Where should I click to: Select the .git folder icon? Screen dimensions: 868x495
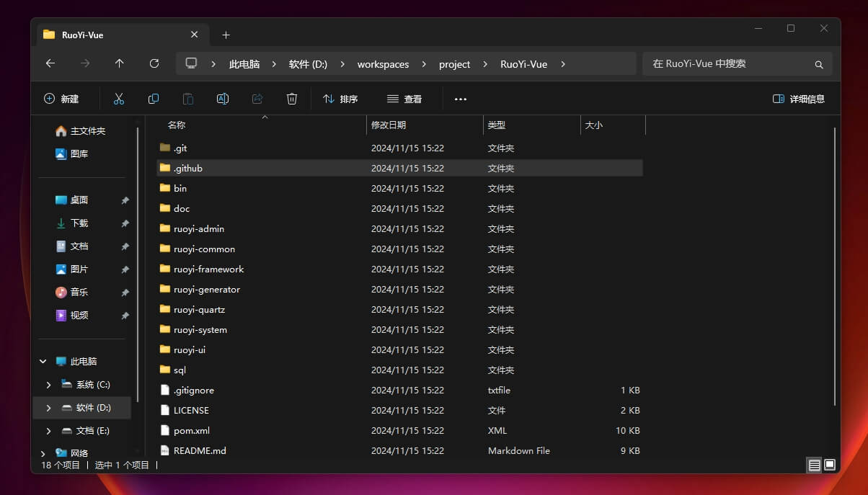(x=165, y=148)
